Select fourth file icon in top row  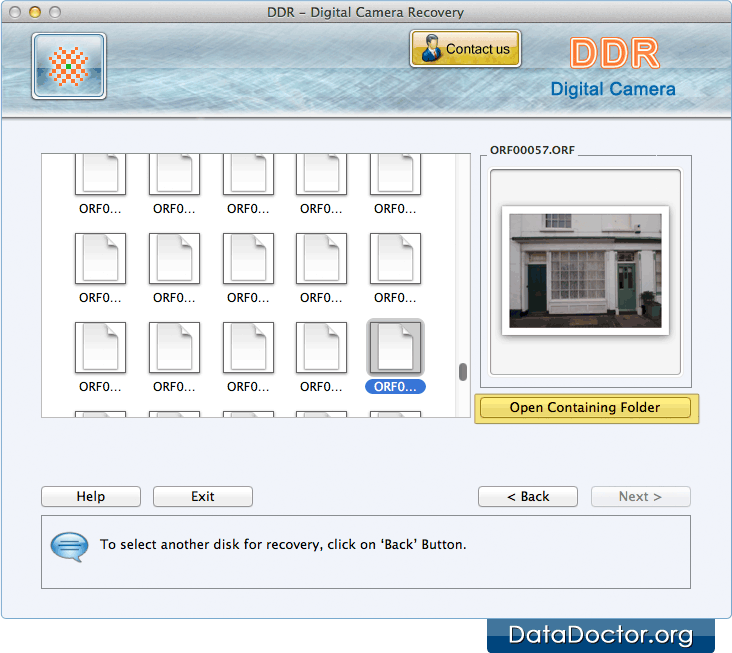point(321,174)
